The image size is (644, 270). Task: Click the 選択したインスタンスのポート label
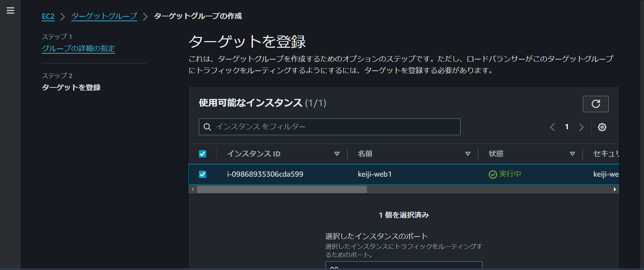coord(376,236)
